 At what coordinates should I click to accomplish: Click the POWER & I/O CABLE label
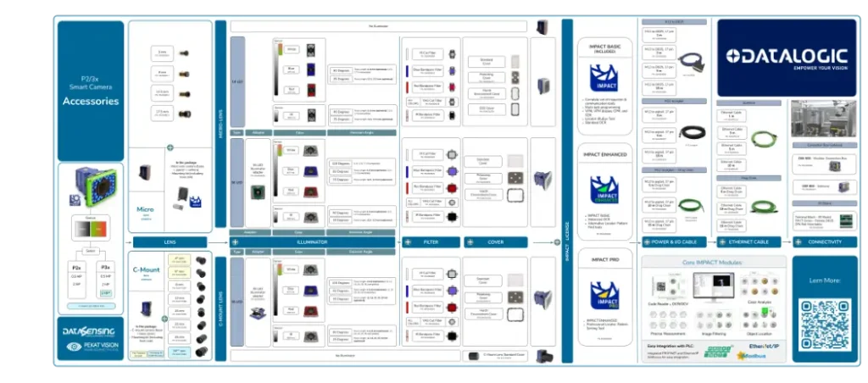pyautogui.click(x=678, y=242)
